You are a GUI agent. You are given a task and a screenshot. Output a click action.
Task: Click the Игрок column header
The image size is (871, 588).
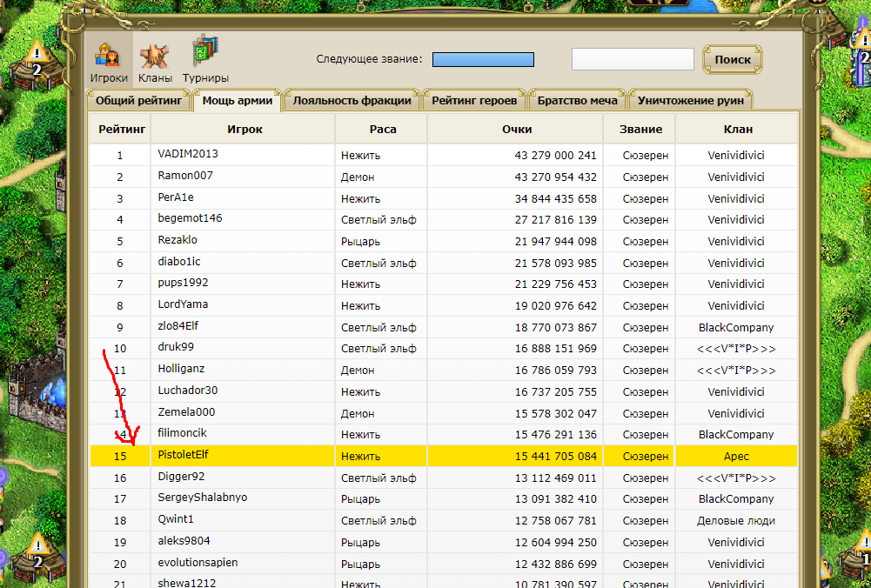coord(243,129)
